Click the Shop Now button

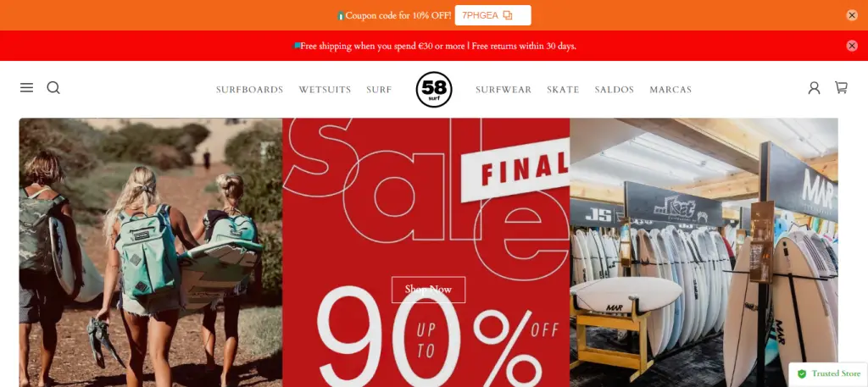pos(428,290)
